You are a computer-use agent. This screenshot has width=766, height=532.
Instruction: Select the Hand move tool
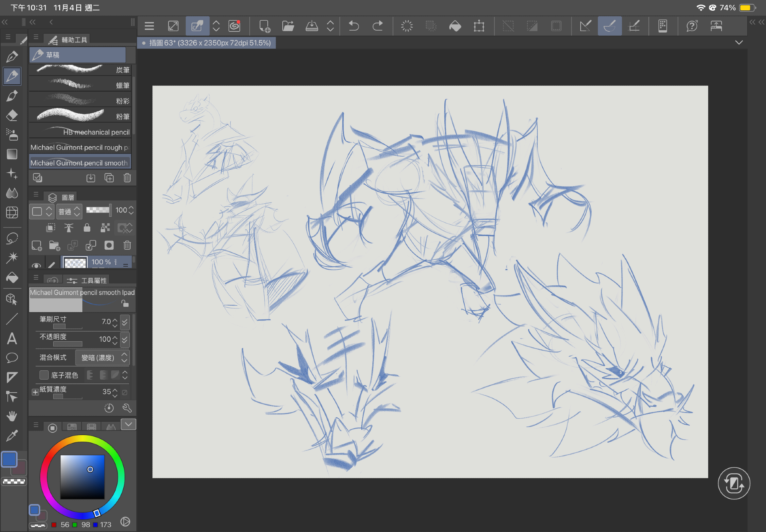pyautogui.click(x=12, y=416)
